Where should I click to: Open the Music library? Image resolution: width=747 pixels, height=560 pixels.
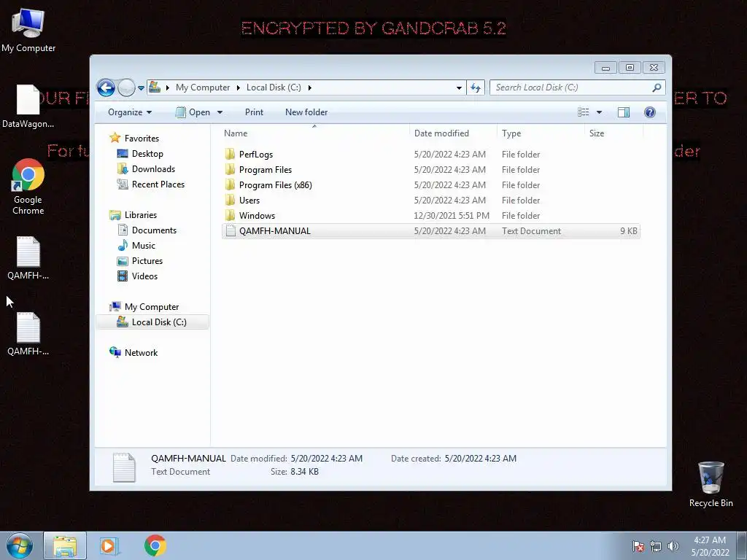[x=144, y=245]
